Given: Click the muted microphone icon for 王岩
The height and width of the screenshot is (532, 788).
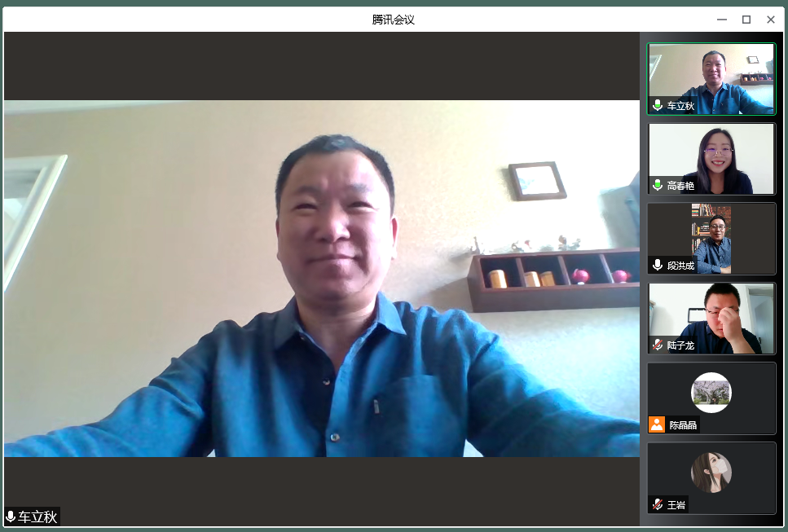Looking at the screenshot, I should (x=658, y=504).
